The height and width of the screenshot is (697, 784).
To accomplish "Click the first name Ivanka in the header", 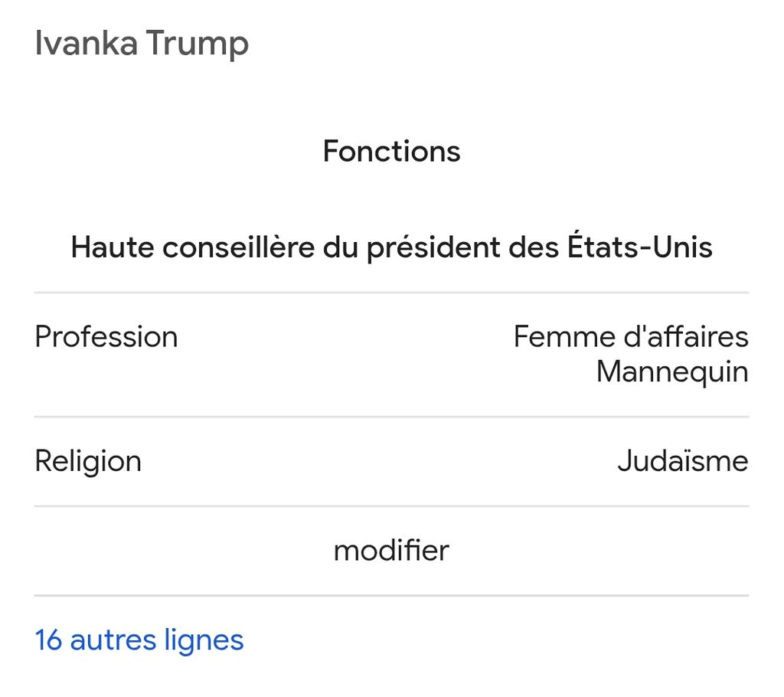I will pos(86,43).
